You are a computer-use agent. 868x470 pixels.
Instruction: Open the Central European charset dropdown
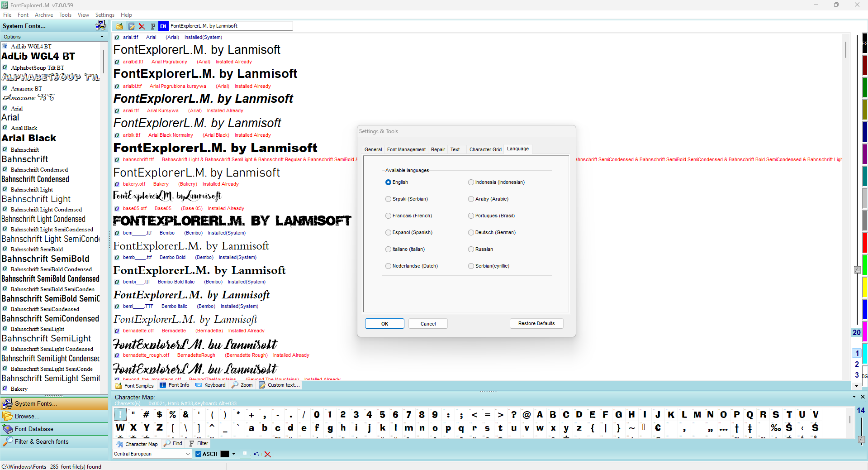(x=188, y=454)
